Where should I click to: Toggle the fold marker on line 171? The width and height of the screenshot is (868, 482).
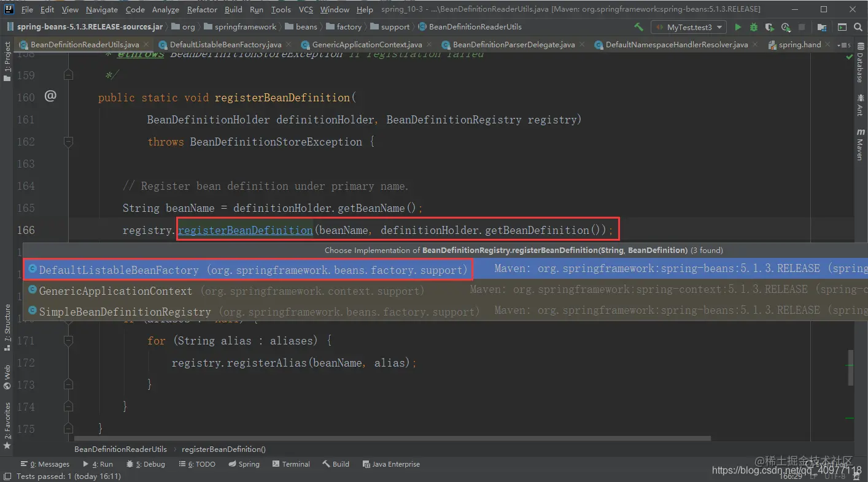tap(68, 340)
